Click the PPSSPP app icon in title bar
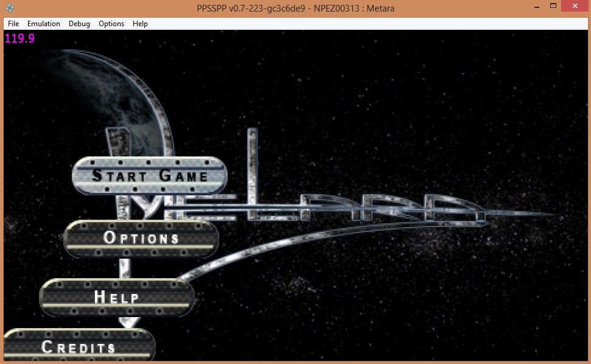Screen dimensions: 591x364 (10, 7)
